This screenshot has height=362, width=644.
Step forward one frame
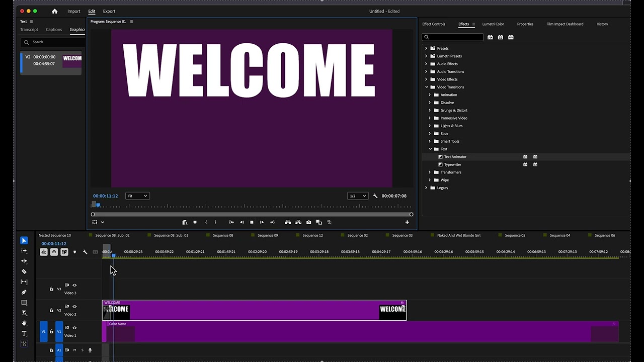(x=262, y=222)
